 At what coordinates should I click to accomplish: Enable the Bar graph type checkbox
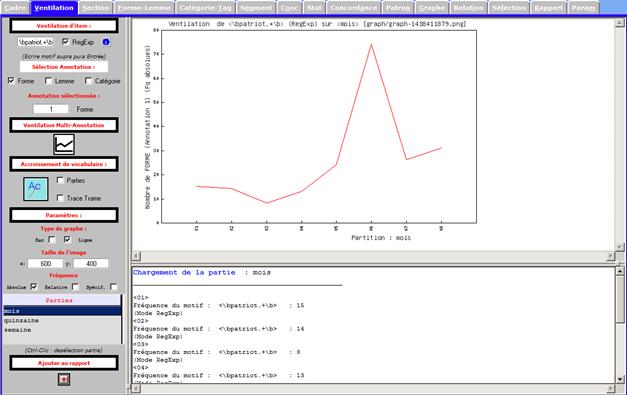pos(52,239)
